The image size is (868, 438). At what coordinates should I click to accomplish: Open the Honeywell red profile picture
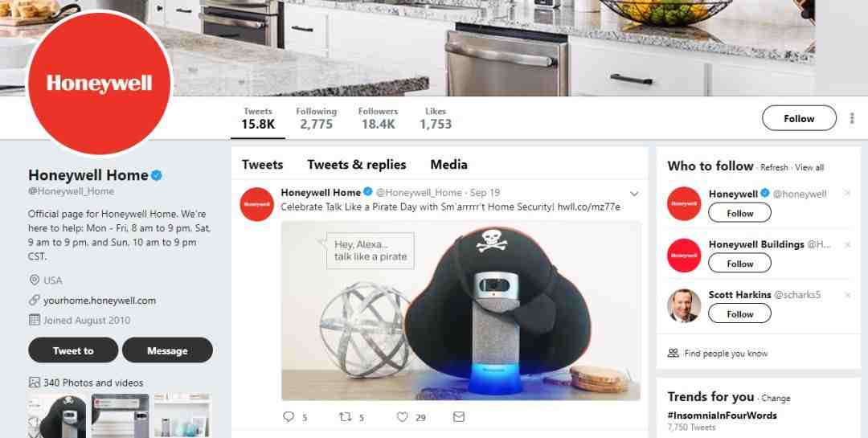pyautogui.click(x=100, y=83)
